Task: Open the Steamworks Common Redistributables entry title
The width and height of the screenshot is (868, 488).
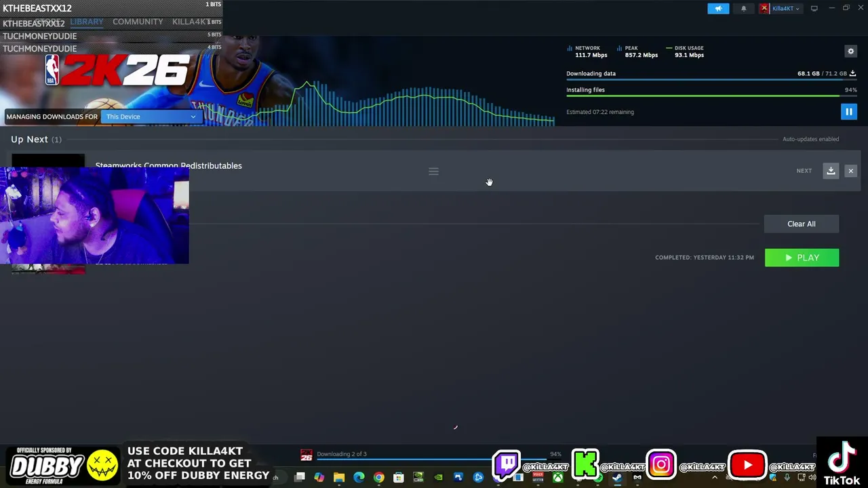Action: tap(168, 165)
